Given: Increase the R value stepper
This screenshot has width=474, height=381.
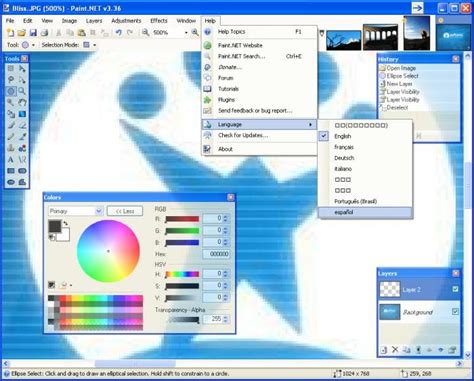Looking at the screenshot, I should coord(226,217).
